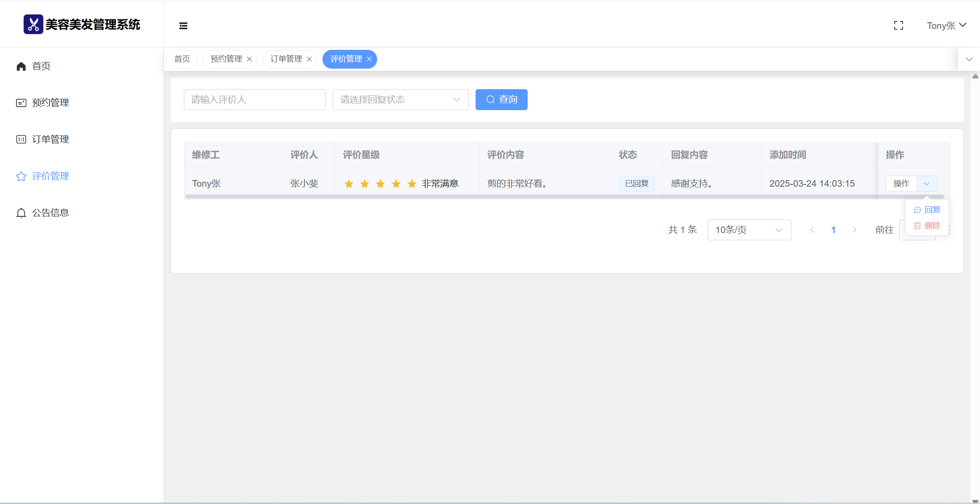Click the 公告信息 bell icon
980x504 pixels.
coord(21,213)
